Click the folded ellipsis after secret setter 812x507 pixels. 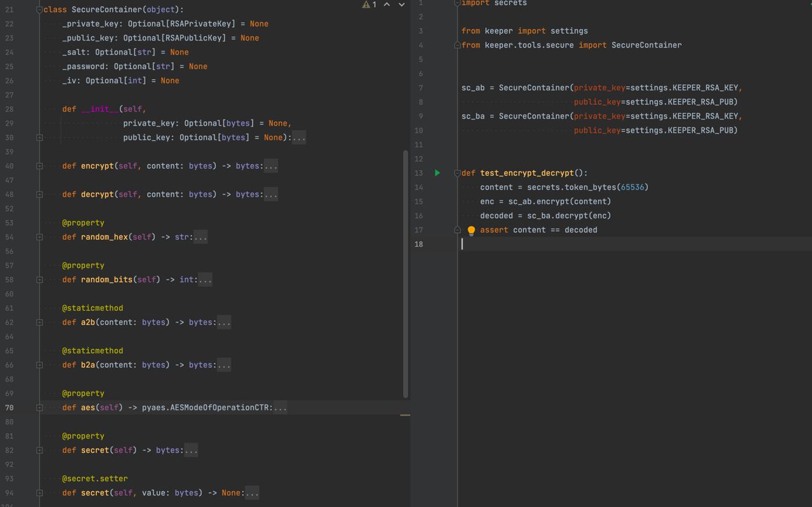click(x=252, y=493)
